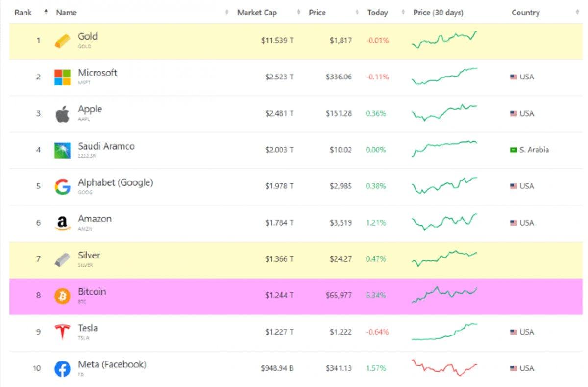Image resolution: width=588 pixels, height=387 pixels.
Task: Open the Saudi Aramco name link
Action: click(x=106, y=146)
